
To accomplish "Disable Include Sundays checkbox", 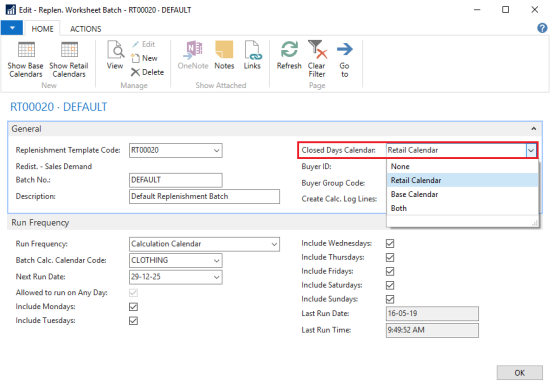I will tap(390, 299).
